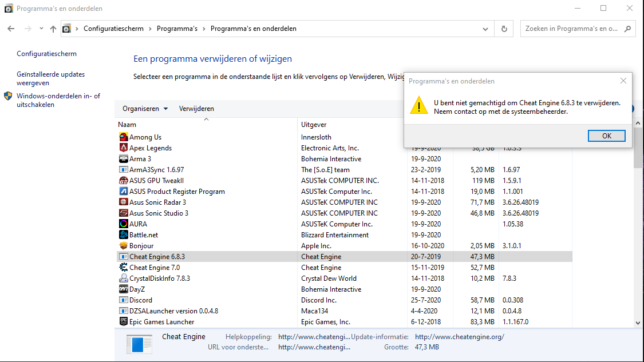The width and height of the screenshot is (644, 362).
Task: Click the forward arrow in the navigation bar
Action: [x=27, y=29]
